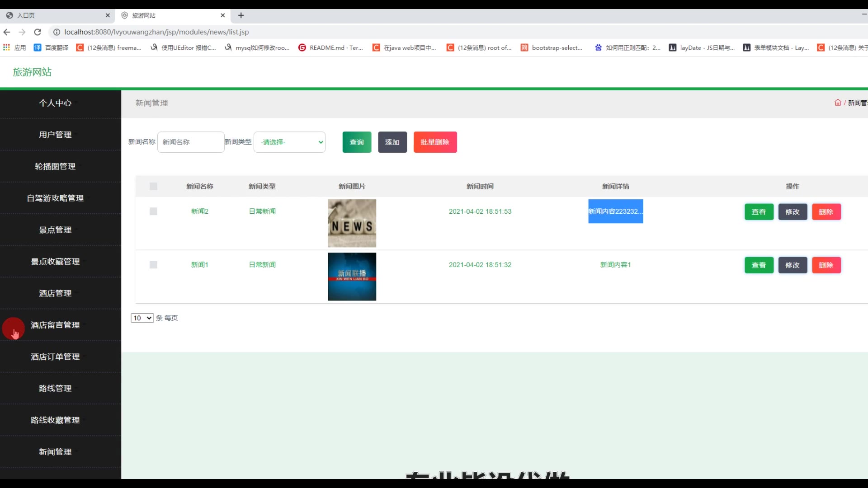The image size is (868, 488).
Task: Open the per-page count dropdown showing 10
Action: pyautogui.click(x=142, y=318)
